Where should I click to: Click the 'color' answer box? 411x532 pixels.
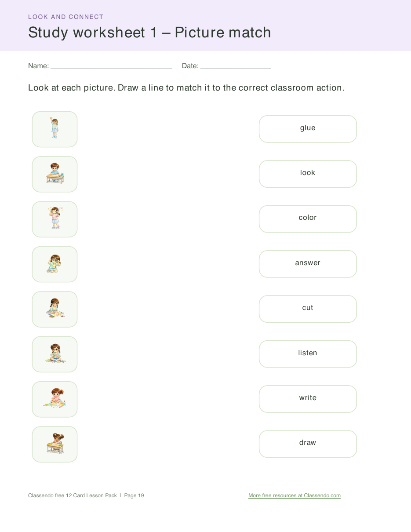click(308, 219)
